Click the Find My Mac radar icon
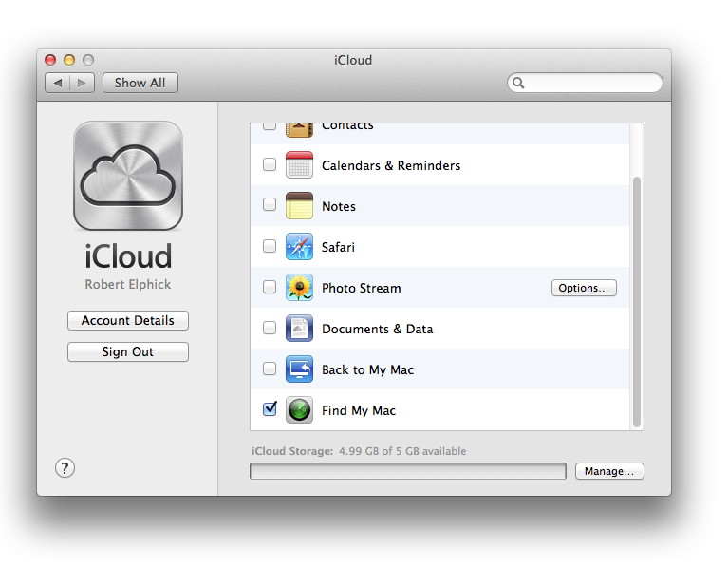This screenshot has height=567, width=728. point(299,410)
